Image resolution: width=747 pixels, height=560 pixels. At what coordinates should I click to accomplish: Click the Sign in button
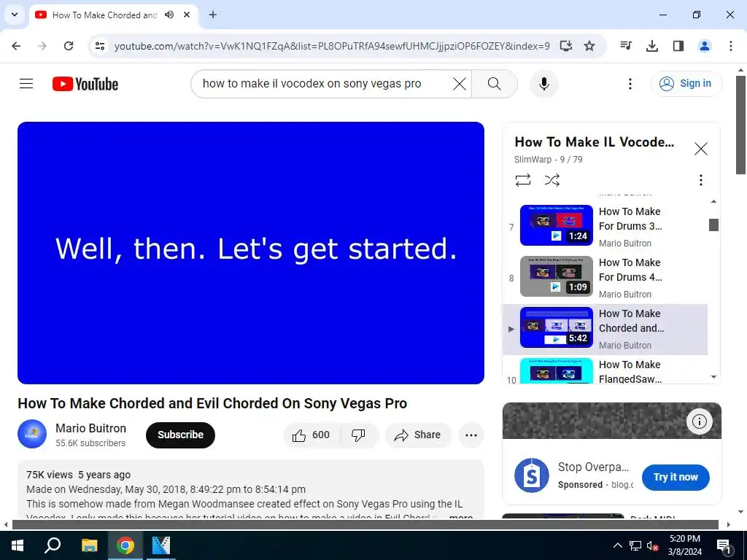coord(686,84)
